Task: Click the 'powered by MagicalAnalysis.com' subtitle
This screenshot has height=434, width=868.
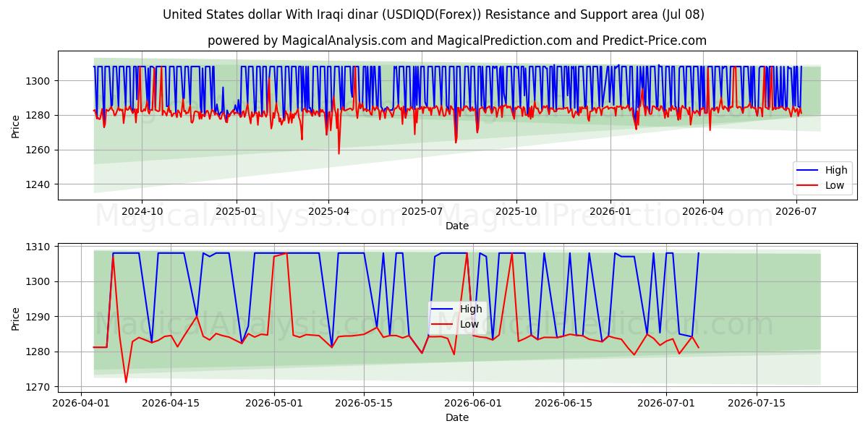Action: 457,41
